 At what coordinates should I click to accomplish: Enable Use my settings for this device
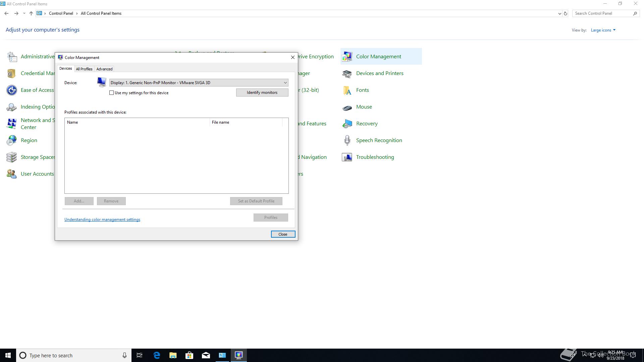(x=112, y=93)
